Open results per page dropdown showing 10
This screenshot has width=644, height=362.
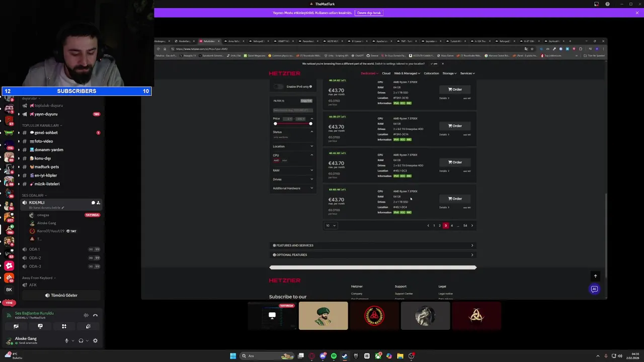point(331,225)
